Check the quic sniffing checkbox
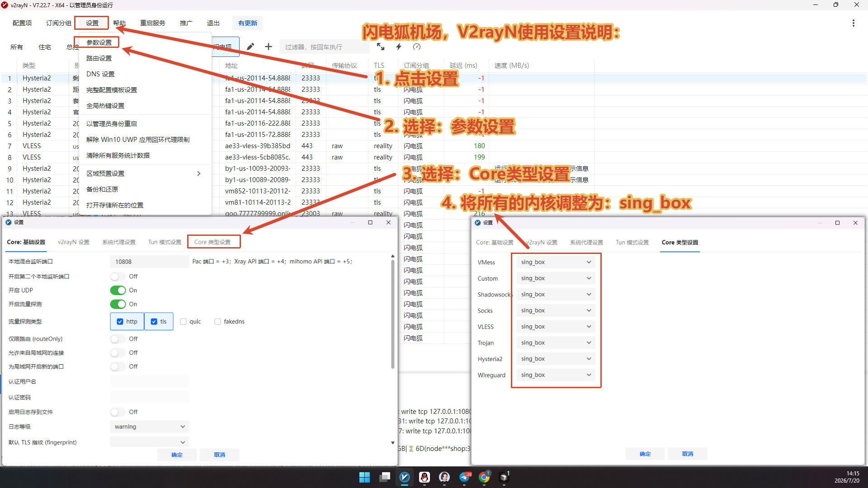Screen dimensions: 868x488 (x=183, y=322)
